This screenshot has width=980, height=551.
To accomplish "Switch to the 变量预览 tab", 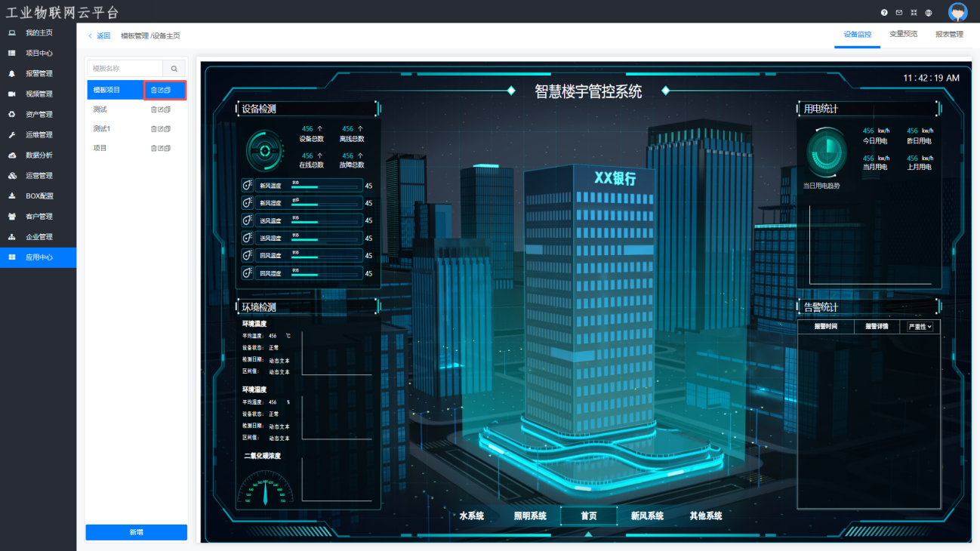I will (x=903, y=35).
